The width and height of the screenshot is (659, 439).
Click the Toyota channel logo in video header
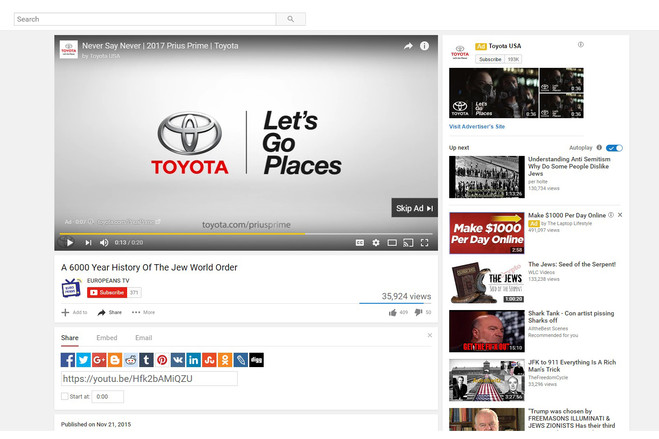click(x=69, y=49)
